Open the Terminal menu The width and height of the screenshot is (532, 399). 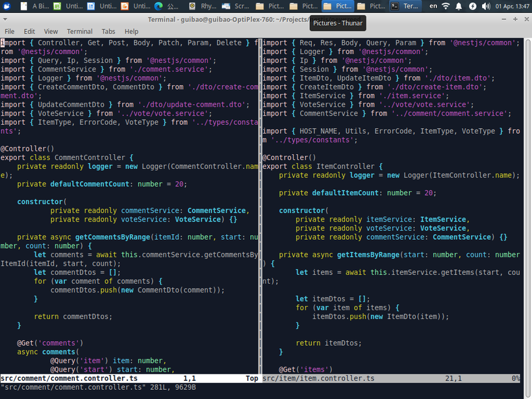(79, 31)
